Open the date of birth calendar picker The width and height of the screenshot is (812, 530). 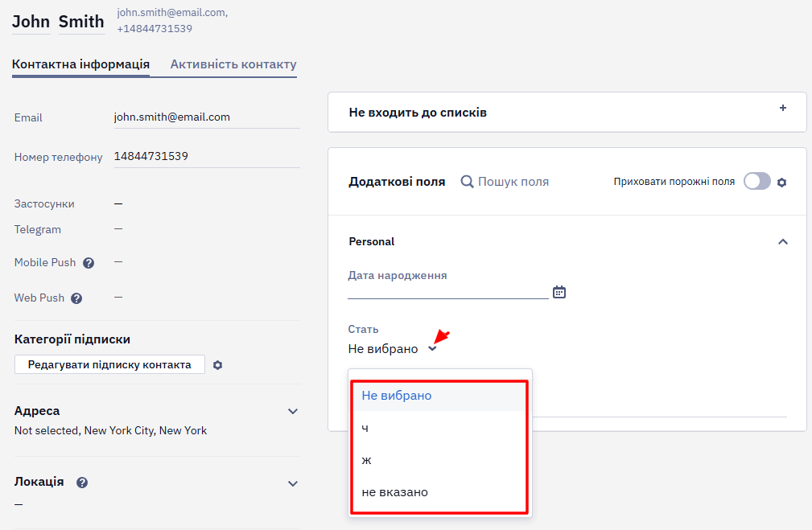click(x=559, y=292)
